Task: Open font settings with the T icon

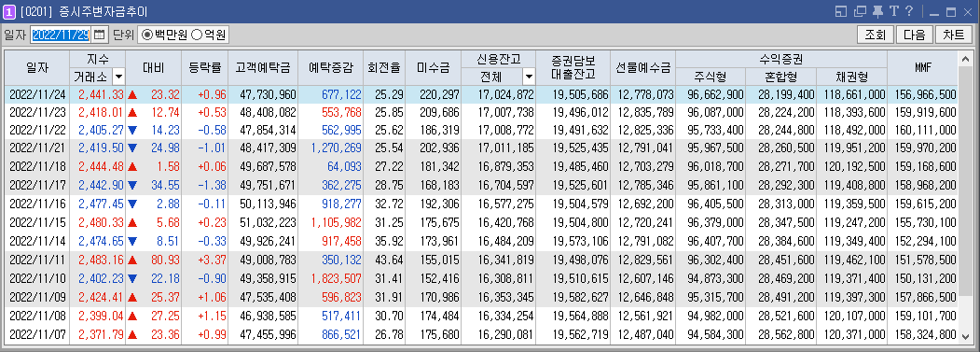Action: pos(894,11)
